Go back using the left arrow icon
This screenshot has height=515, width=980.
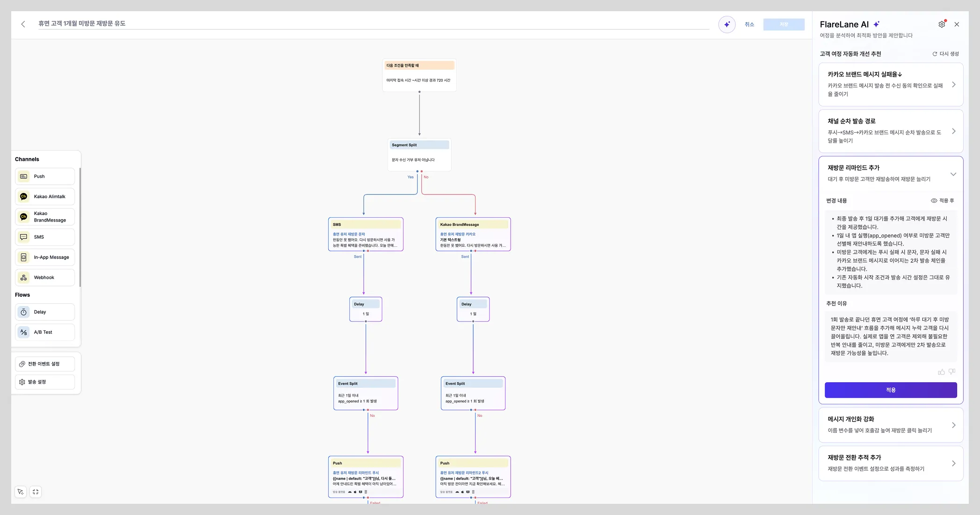[23, 24]
